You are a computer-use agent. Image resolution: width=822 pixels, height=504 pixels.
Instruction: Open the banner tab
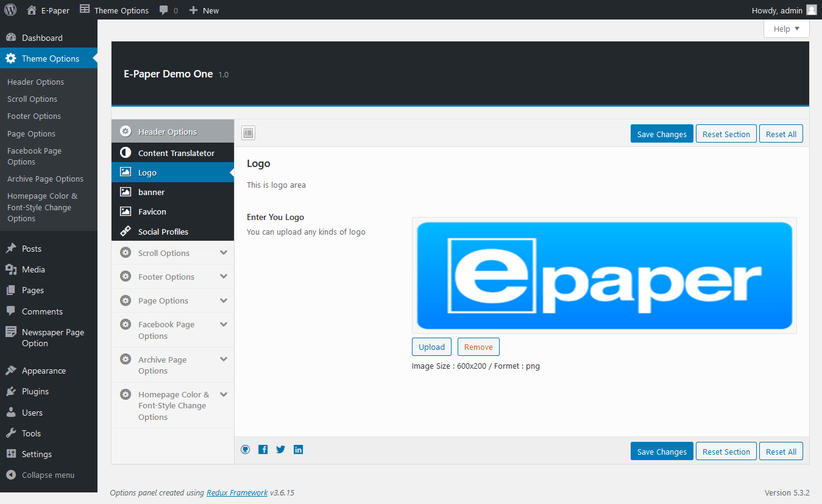click(173, 192)
